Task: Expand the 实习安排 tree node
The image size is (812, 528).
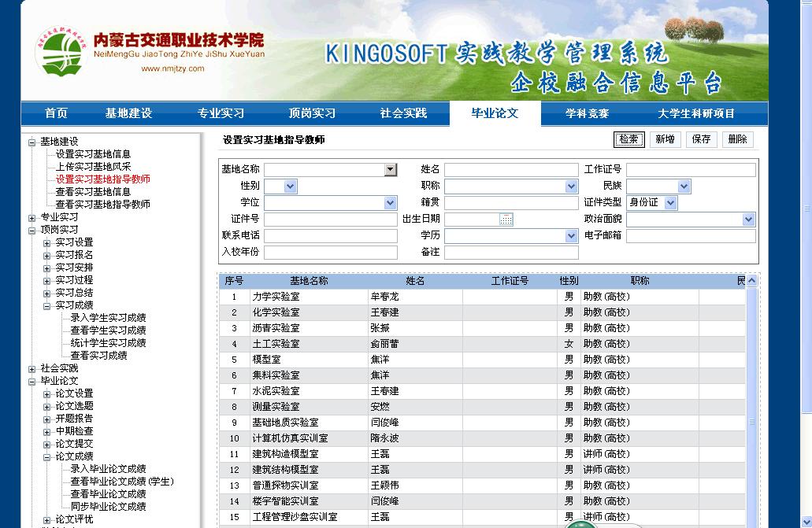Action: point(47,268)
